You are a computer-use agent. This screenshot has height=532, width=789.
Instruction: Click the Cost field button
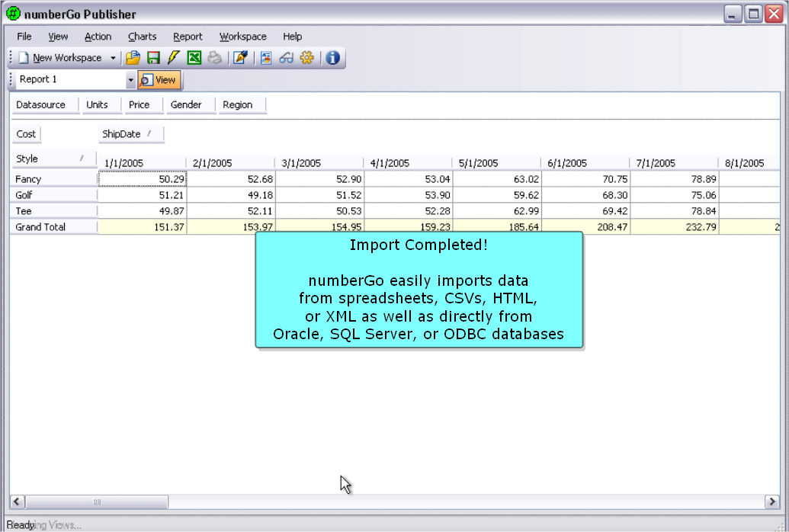(x=26, y=134)
